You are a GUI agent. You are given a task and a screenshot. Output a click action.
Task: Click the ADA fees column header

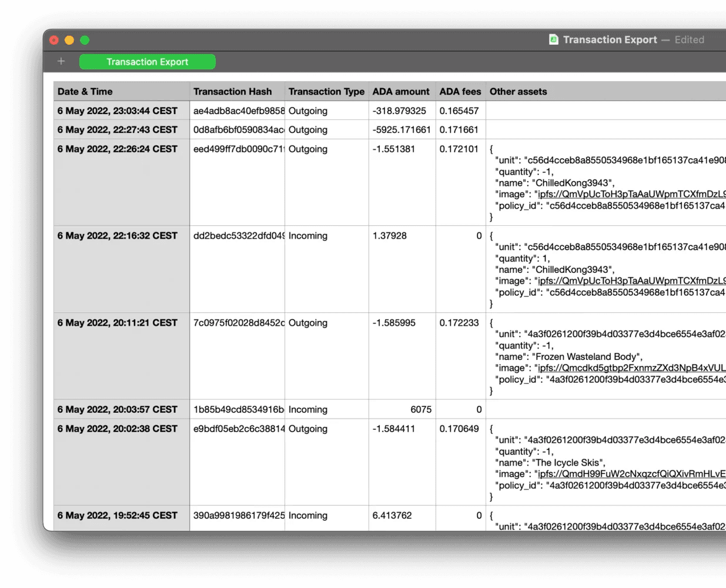coord(461,92)
